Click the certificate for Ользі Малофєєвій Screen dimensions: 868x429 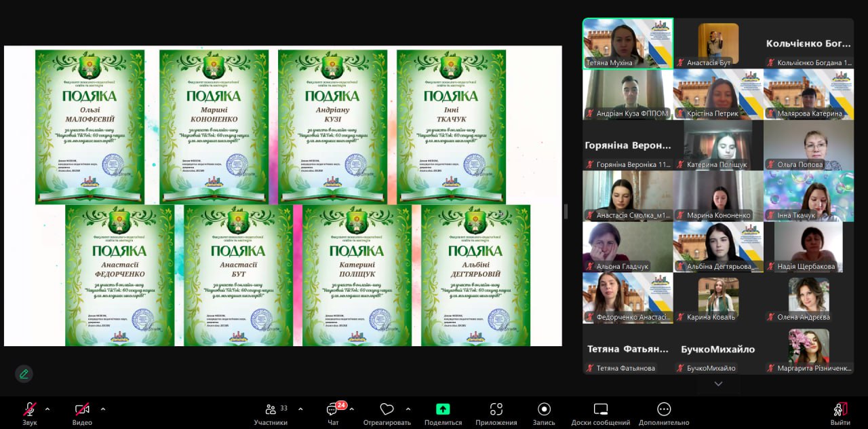90,127
